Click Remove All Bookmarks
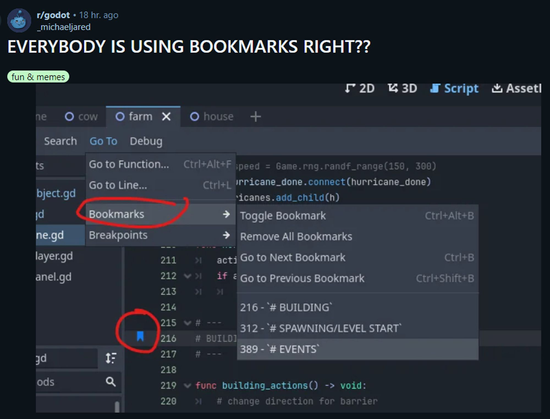Viewport: 550px width, 419px height. (358, 237)
